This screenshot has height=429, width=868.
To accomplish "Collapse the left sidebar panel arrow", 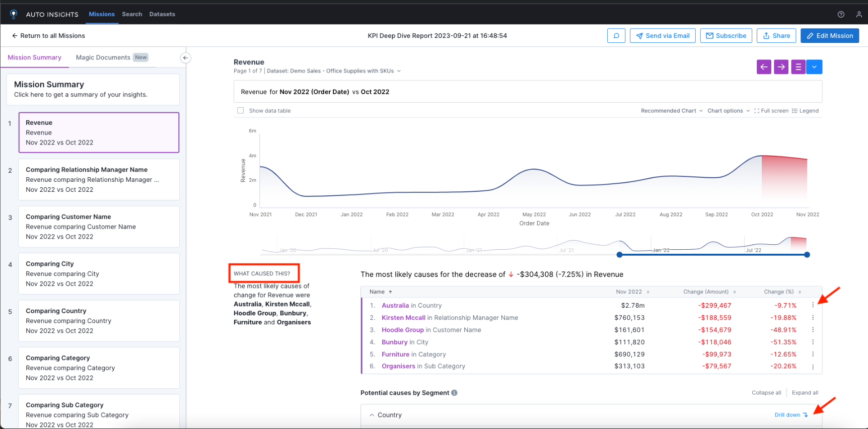I will point(185,58).
